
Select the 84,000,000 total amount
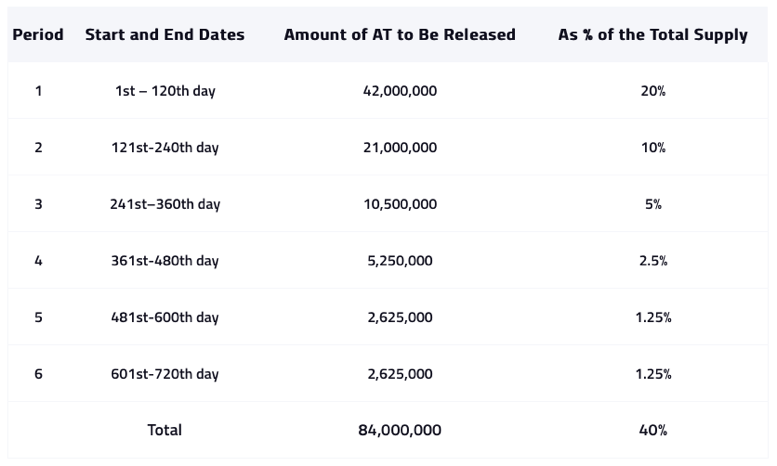pos(400,430)
